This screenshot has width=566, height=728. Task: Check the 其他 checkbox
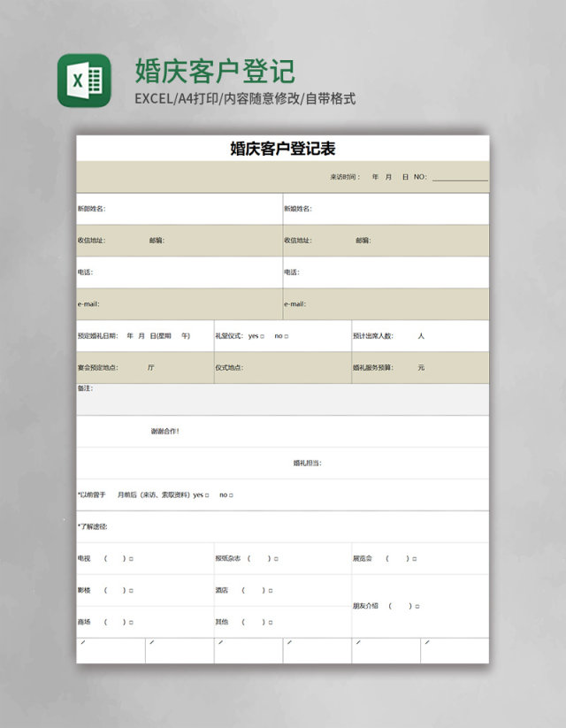271,622
